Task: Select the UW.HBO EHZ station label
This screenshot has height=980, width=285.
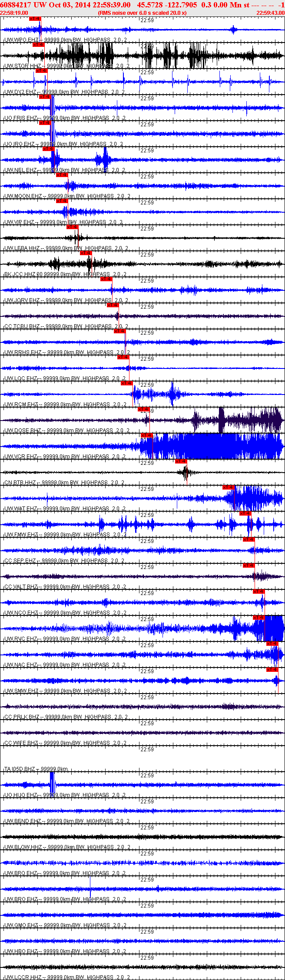Action: [x=20, y=951]
